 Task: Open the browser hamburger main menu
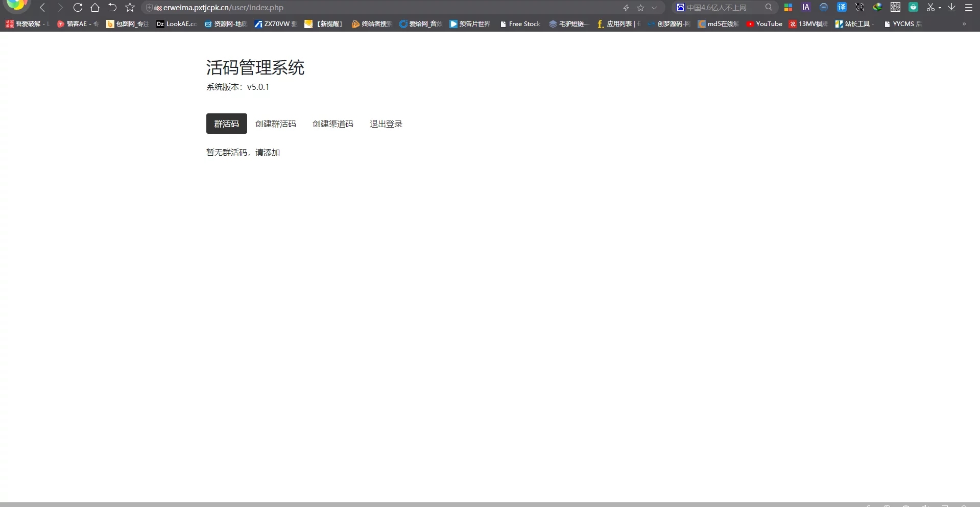click(x=968, y=7)
